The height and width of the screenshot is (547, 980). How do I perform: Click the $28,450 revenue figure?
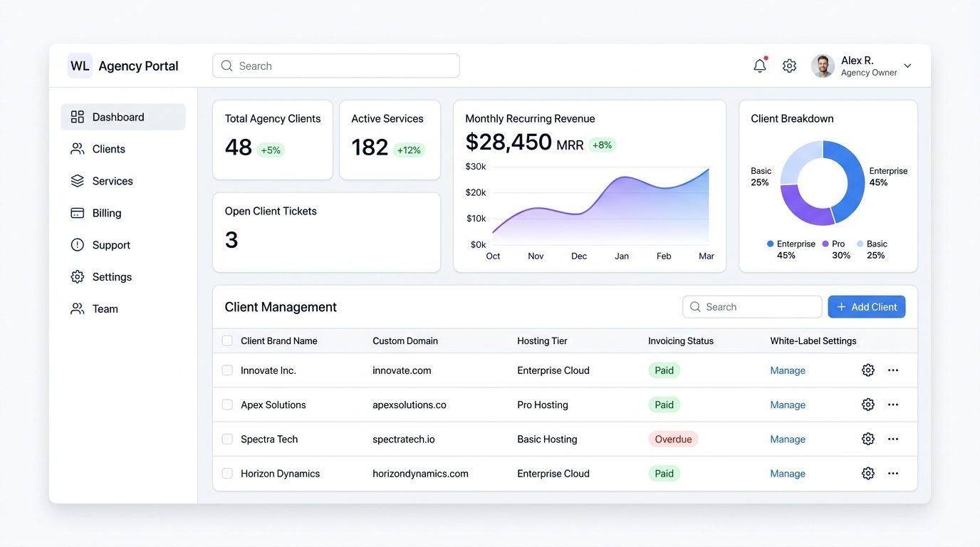(509, 142)
